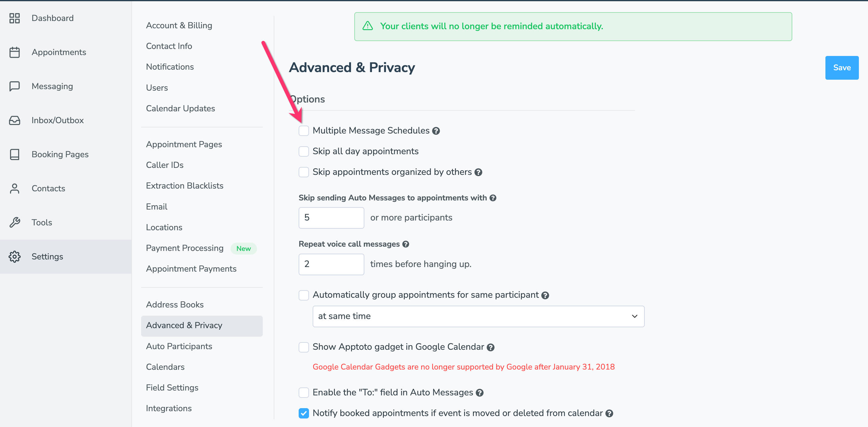The width and height of the screenshot is (868, 427).
Task: Select the Tools wrench icon
Action: (15, 222)
